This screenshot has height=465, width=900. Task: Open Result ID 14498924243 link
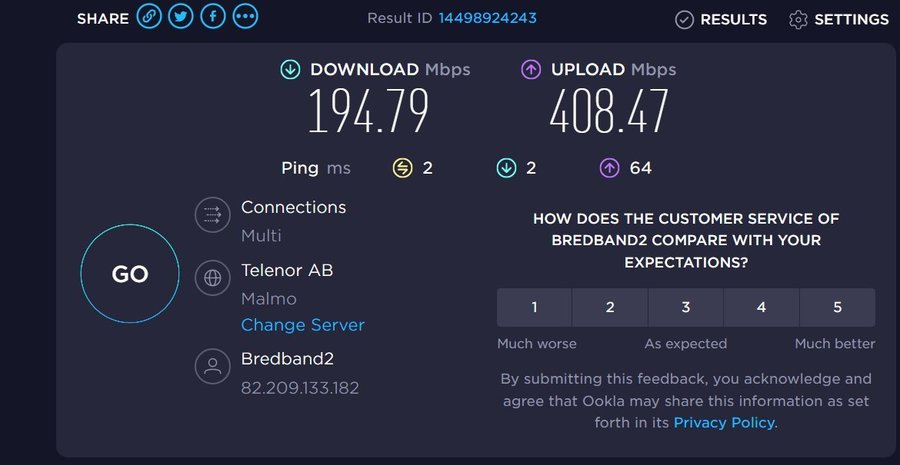[x=487, y=18]
